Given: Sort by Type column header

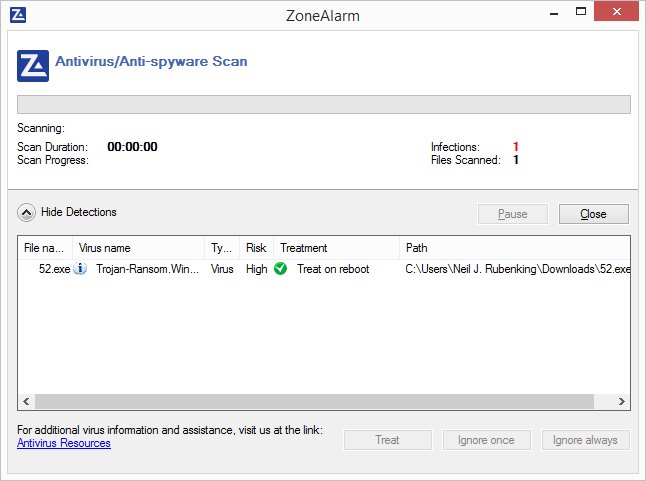Looking at the screenshot, I should [222, 248].
